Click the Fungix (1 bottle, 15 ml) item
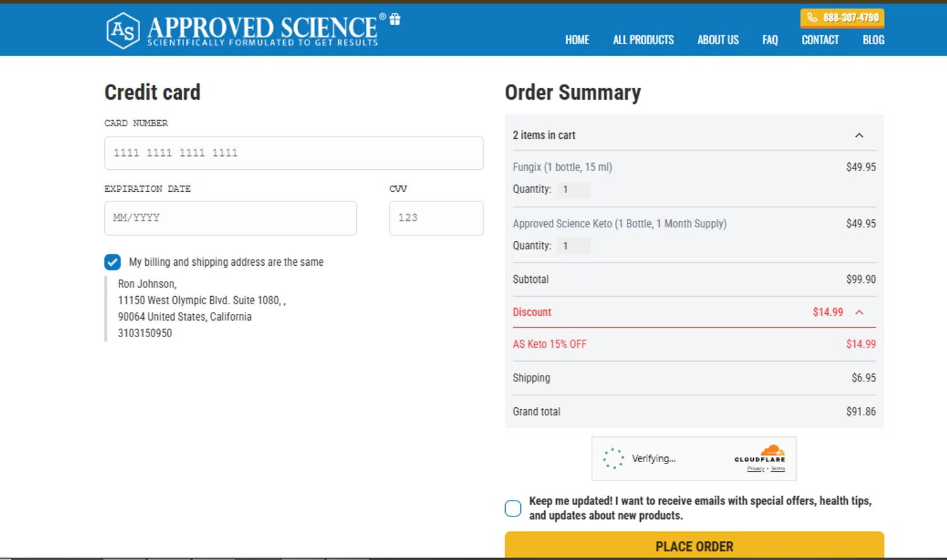 point(563,167)
